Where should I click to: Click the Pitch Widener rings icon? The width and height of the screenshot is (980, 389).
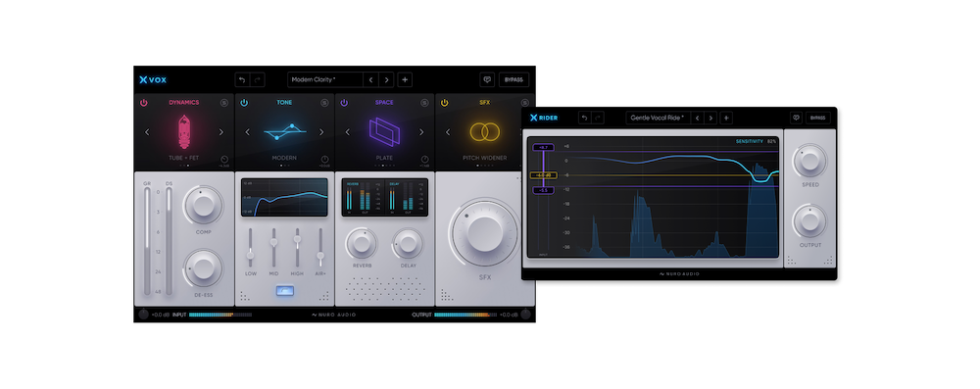(x=484, y=132)
